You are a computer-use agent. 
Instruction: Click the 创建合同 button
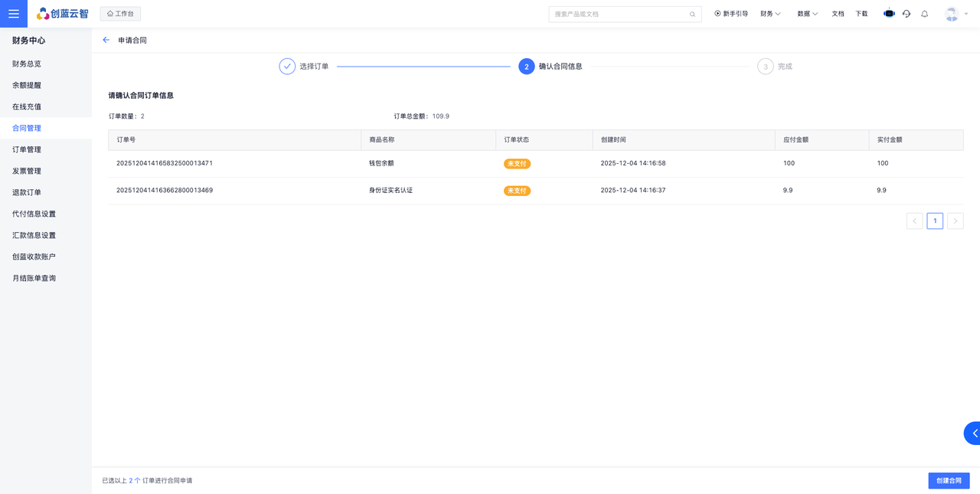949,480
